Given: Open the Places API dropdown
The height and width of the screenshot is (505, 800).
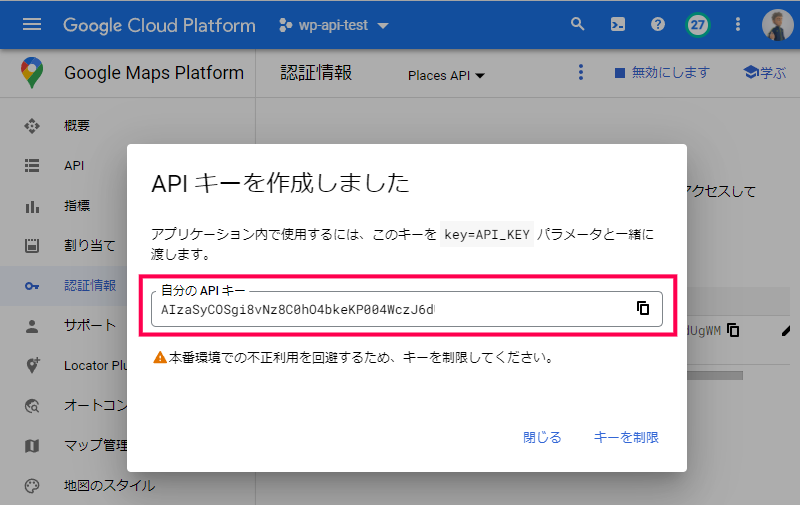Looking at the screenshot, I should pyautogui.click(x=446, y=75).
